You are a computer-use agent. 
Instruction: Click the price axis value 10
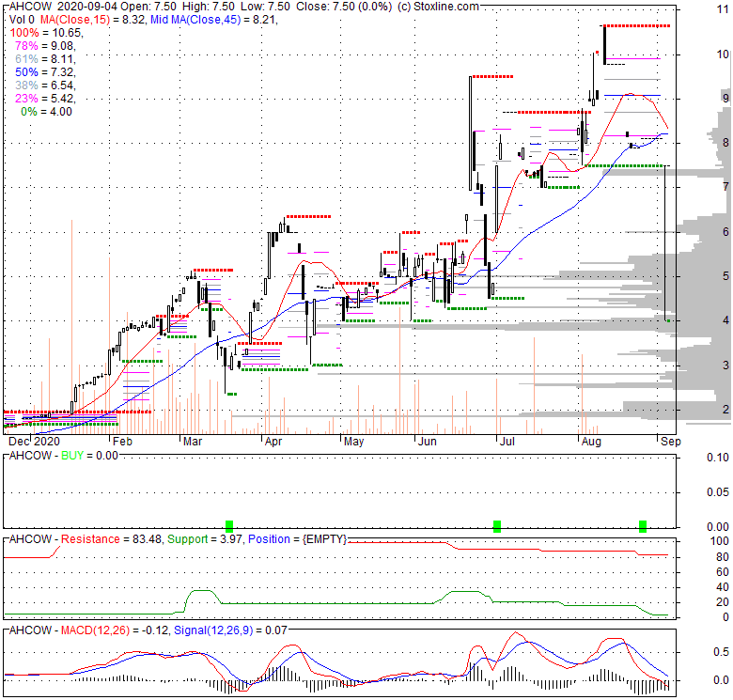click(x=723, y=54)
